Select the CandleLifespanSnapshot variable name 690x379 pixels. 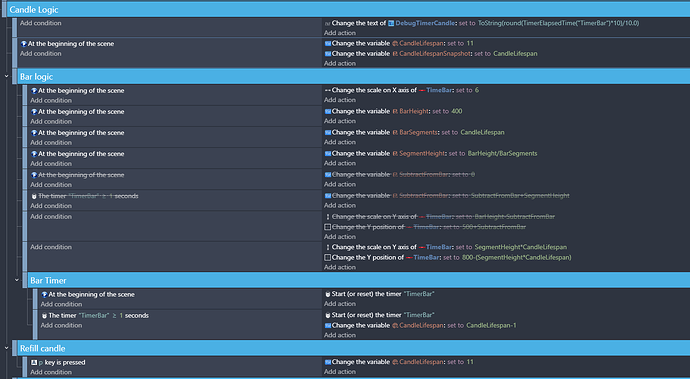(435, 54)
